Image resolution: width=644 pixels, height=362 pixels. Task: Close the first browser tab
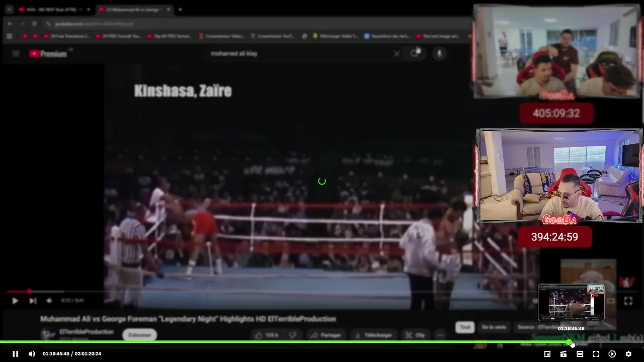88,10
